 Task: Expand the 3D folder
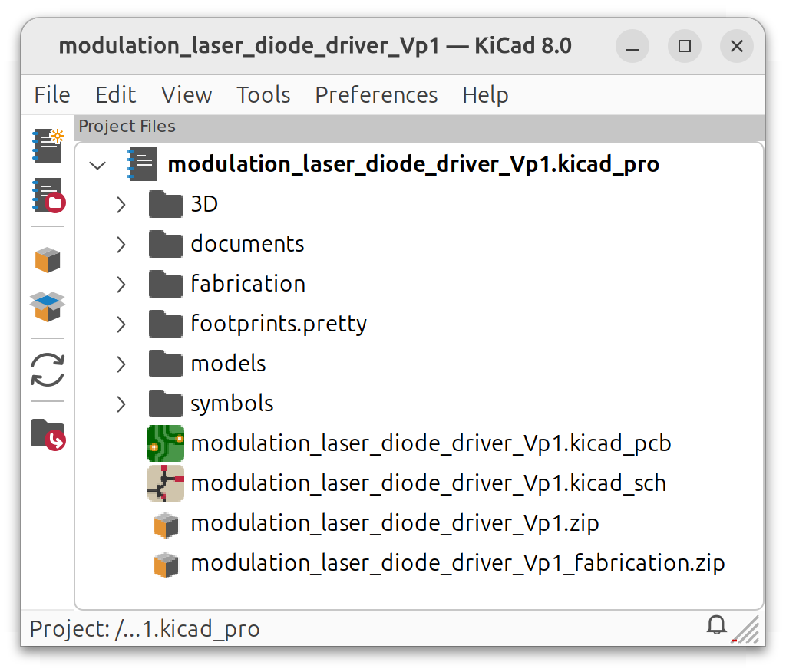point(121,204)
